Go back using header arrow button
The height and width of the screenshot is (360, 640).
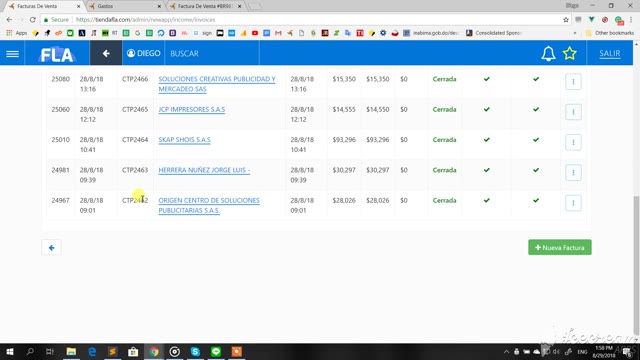click(106, 53)
